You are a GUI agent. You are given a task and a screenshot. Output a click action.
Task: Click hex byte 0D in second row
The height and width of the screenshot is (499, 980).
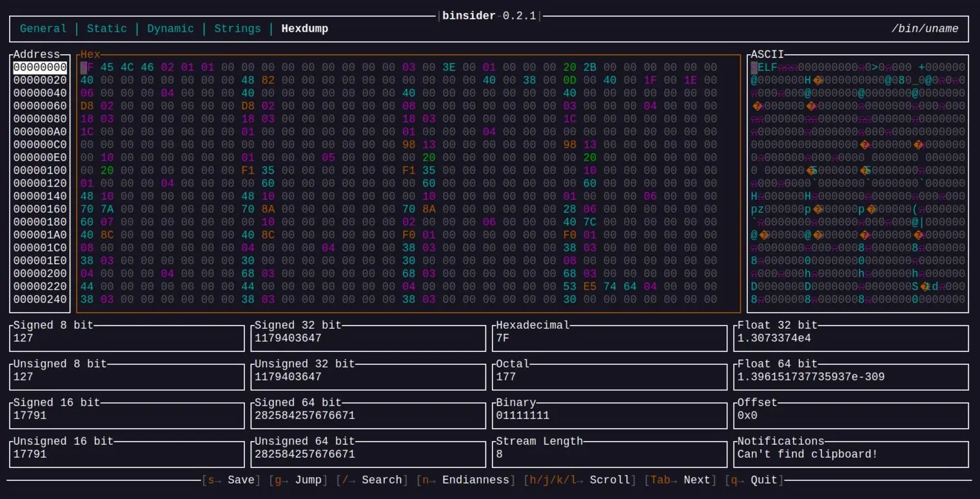570,80
